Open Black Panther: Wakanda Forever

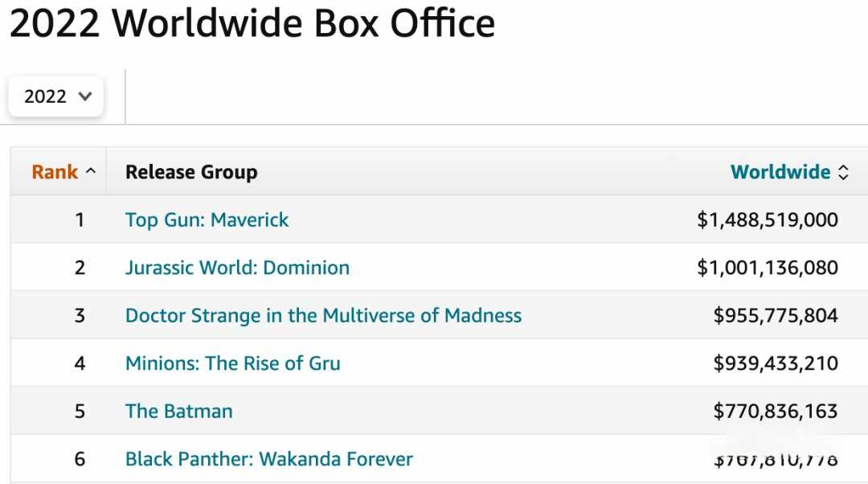click(x=268, y=459)
